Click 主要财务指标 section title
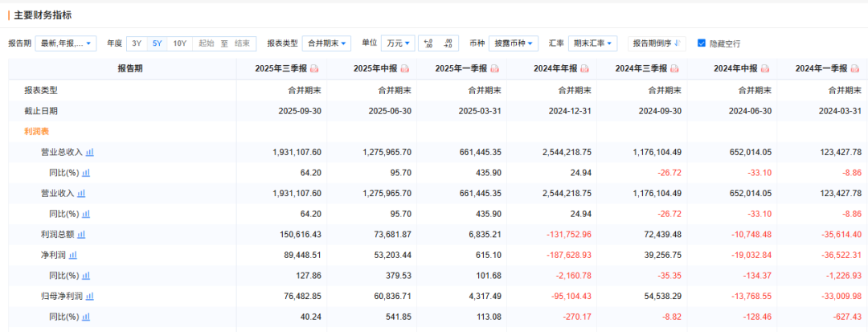Viewport: 868px width, 332px height. pyautogui.click(x=43, y=15)
